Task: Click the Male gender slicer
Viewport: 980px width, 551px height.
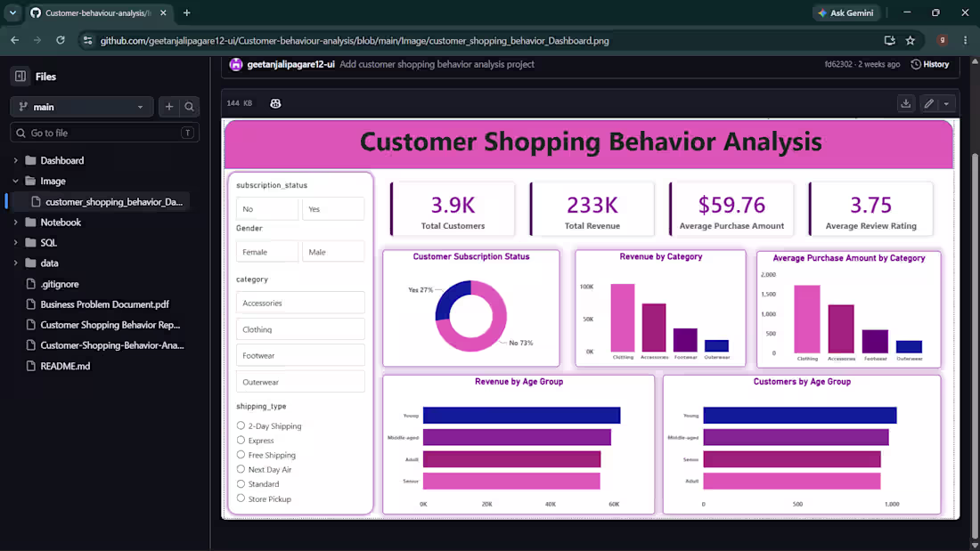Action: 333,252
